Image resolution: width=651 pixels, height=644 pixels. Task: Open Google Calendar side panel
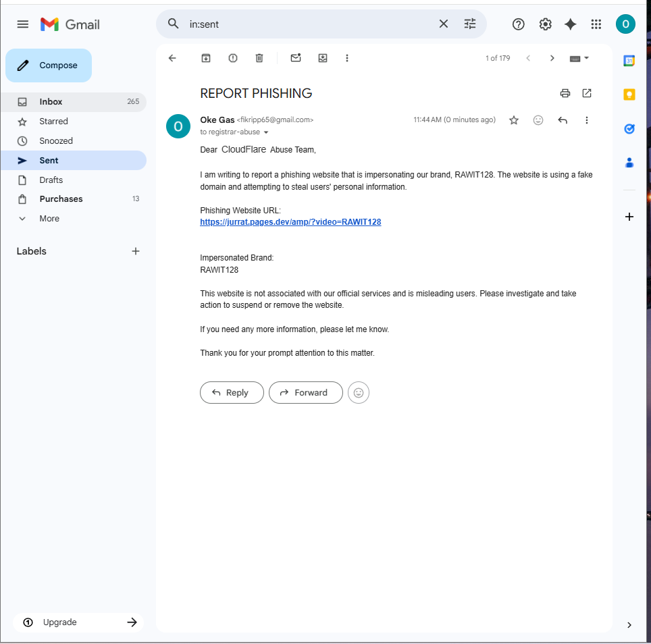pos(629,61)
